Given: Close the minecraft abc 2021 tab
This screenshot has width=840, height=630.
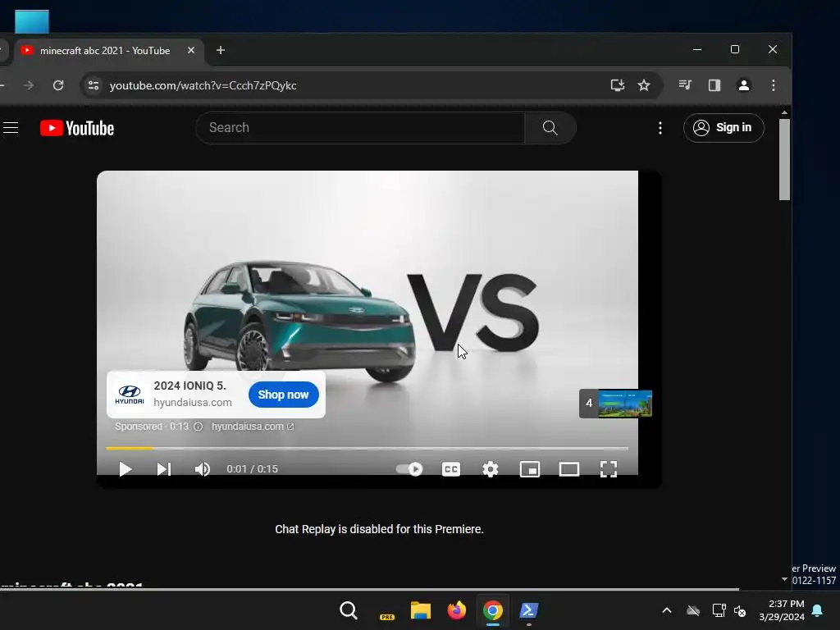Looking at the screenshot, I should tap(191, 50).
